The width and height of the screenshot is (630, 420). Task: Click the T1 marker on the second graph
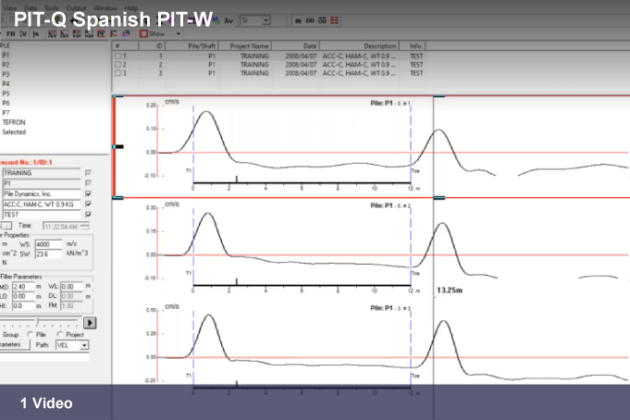188,273
